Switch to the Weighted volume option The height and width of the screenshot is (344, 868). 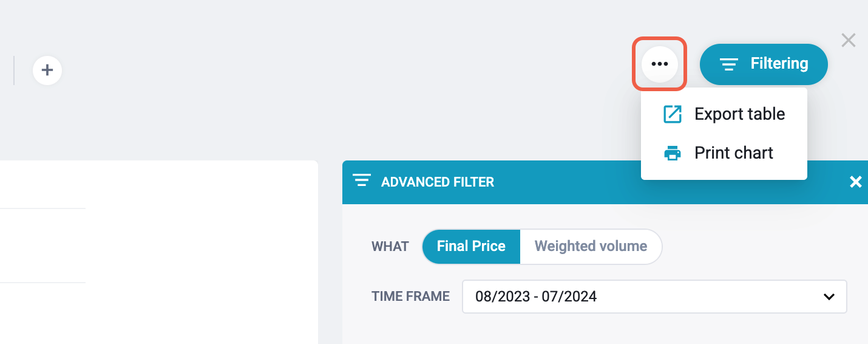point(591,246)
